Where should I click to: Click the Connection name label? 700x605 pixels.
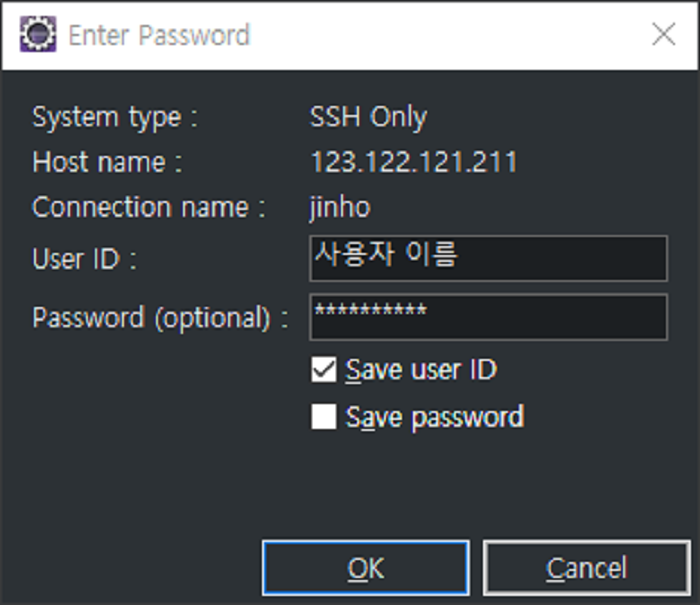[148, 208]
